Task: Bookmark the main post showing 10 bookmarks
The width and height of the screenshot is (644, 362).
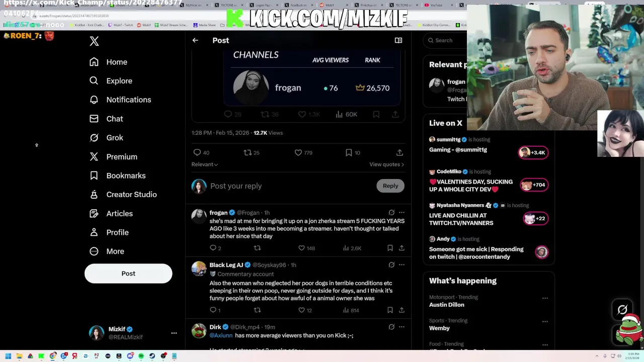Action: coord(349,152)
